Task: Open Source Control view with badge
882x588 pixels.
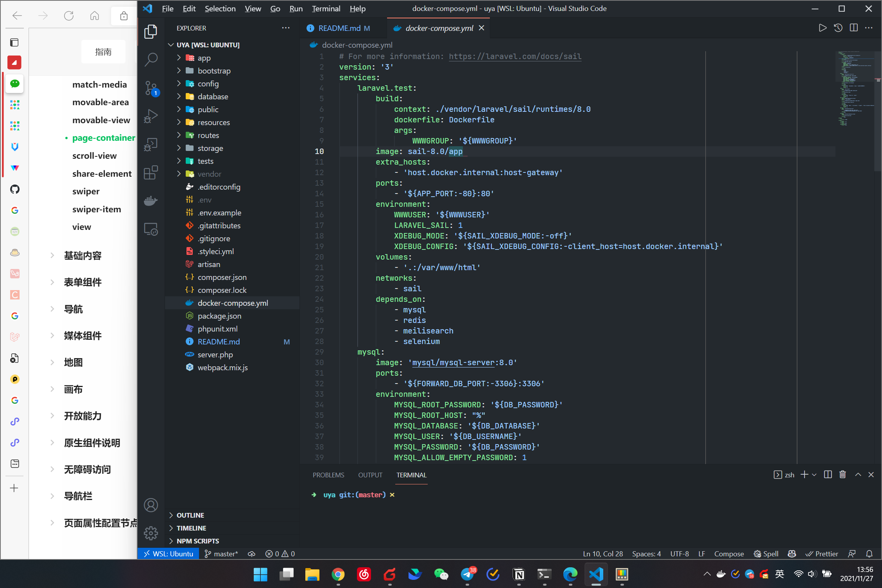Action: (151, 88)
